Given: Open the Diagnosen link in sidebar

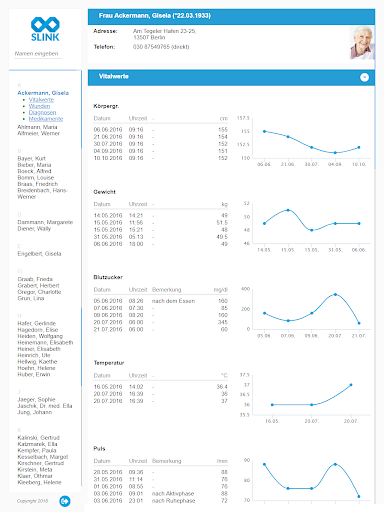Looking at the screenshot, I should tap(42, 112).
